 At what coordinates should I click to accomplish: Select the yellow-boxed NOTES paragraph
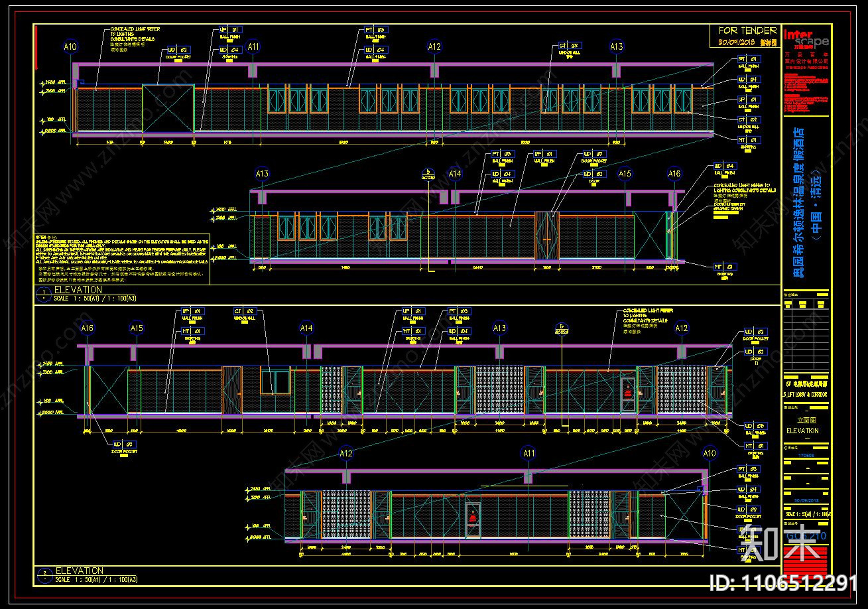pyautogui.click(x=123, y=261)
